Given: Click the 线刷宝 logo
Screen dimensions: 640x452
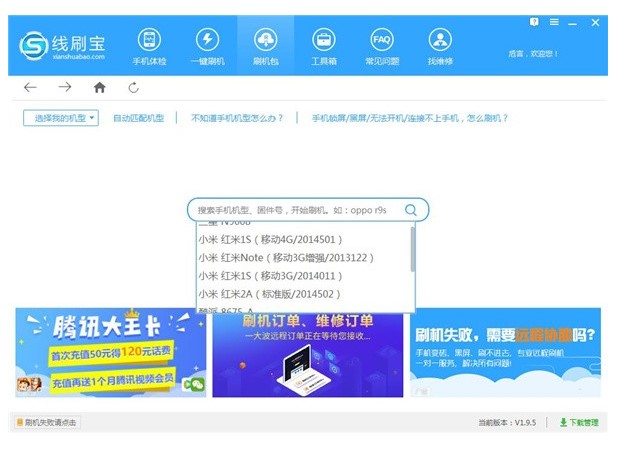Looking at the screenshot, I should tap(62, 46).
